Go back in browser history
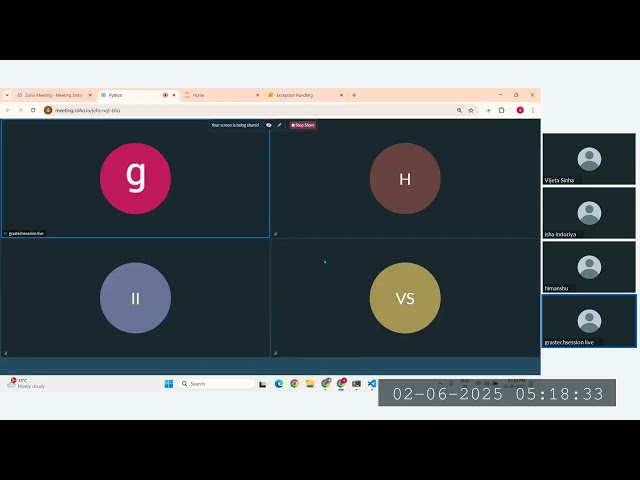 point(8,110)
